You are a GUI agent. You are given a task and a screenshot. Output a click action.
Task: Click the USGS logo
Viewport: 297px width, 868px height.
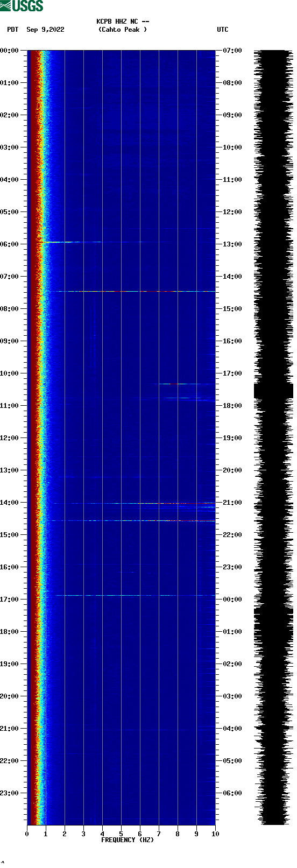(22, 6)
